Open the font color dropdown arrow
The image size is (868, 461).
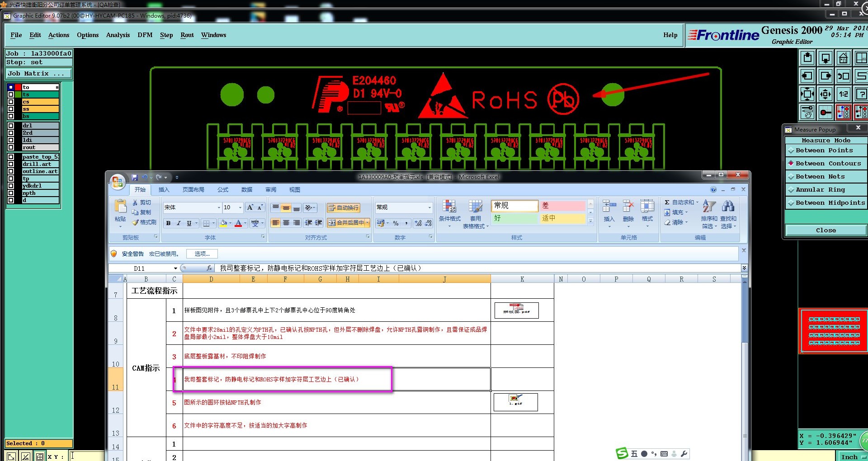tap(245, 223)
